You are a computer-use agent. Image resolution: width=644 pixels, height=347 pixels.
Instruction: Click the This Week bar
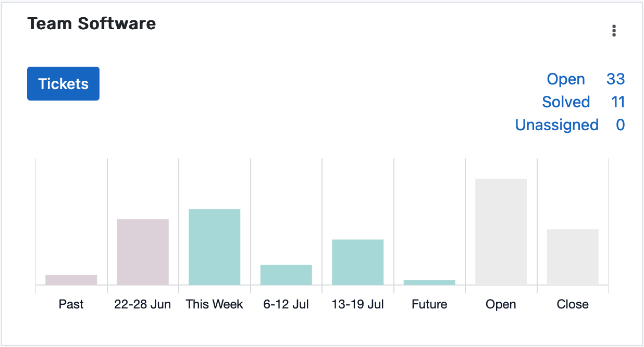[x=214, y=247]
